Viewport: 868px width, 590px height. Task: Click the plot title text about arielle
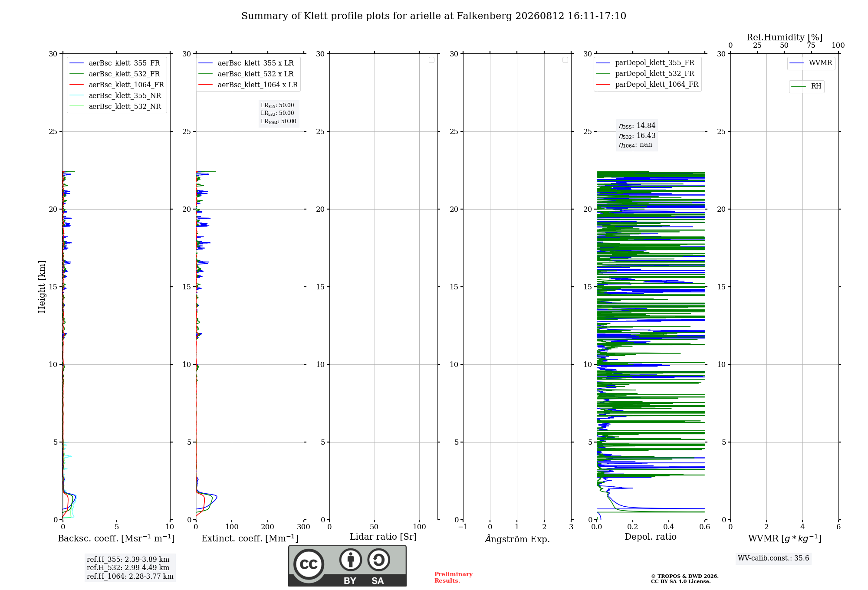pyautogui.click(x=434, y=16)
